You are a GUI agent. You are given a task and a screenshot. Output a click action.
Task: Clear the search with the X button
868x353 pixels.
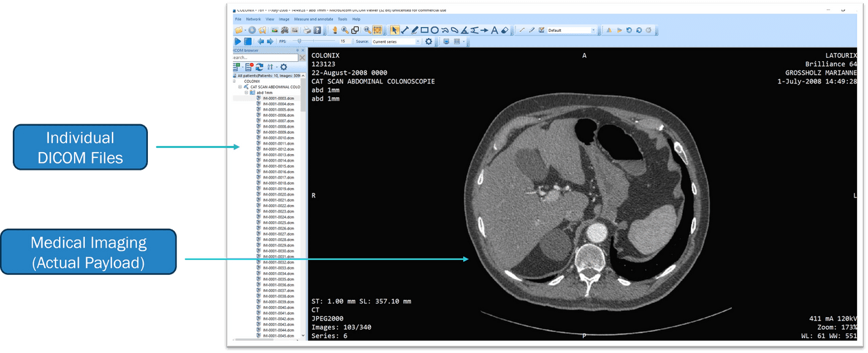[x=302, y=58]
